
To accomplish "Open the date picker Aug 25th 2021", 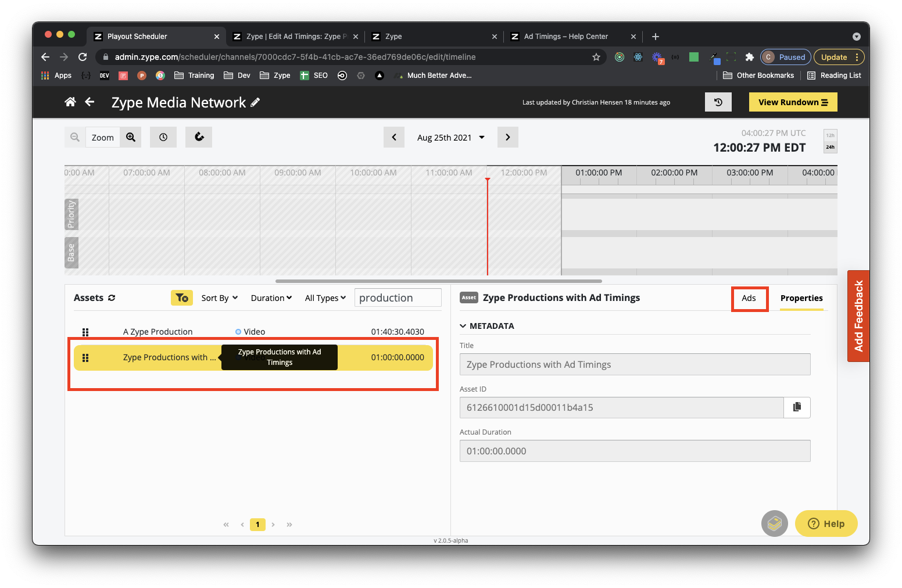I will (451, 138).
